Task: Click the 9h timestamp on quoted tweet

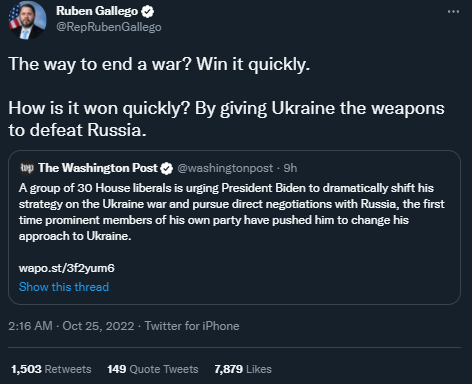Action: pyautogui.click(x=290, y=168)
